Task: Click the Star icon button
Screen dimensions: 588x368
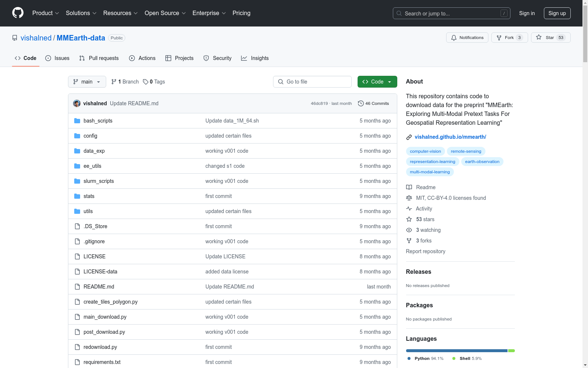Action: point(539,38)
